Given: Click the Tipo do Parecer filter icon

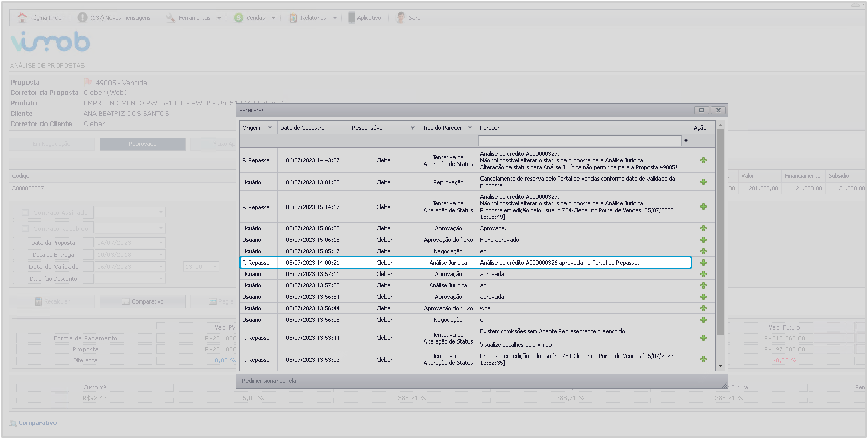Looking at the screenshot, I should coord(470,128).
